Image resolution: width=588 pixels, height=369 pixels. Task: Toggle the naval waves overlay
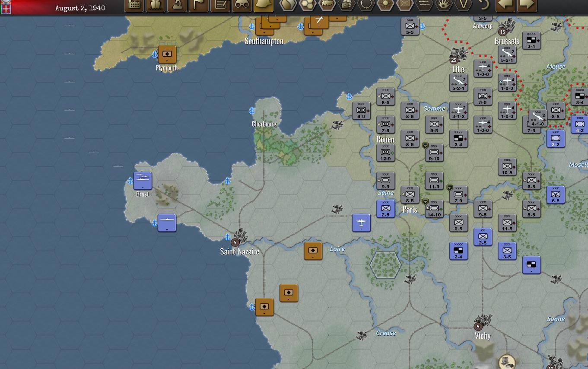tap(424, 5)
